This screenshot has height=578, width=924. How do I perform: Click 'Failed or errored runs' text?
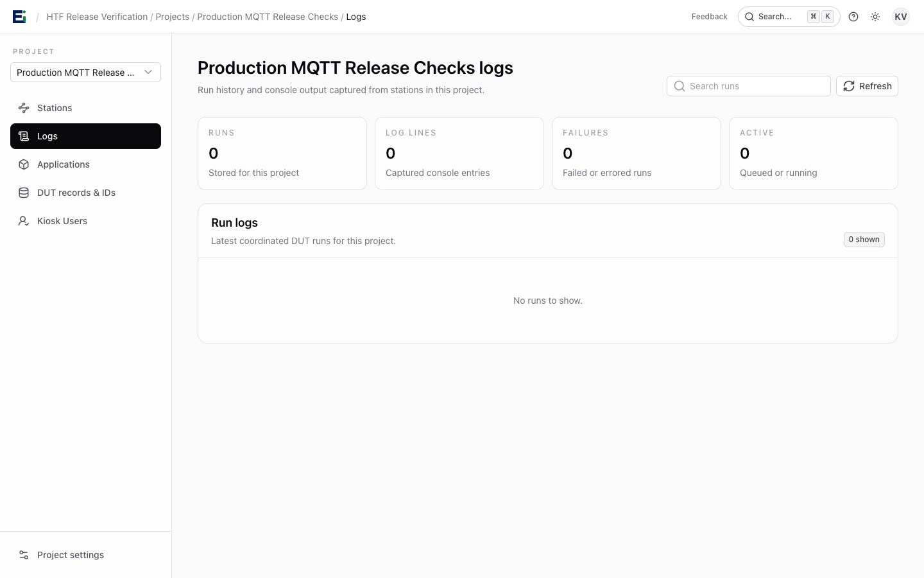pyautogui.click(x=607, y=173)
